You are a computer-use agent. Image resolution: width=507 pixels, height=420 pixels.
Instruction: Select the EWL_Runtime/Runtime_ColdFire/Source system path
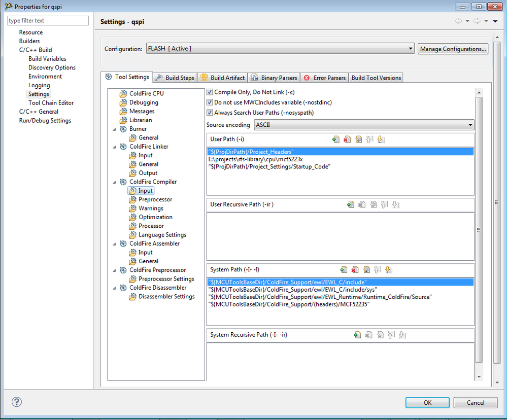pos(320,297)
